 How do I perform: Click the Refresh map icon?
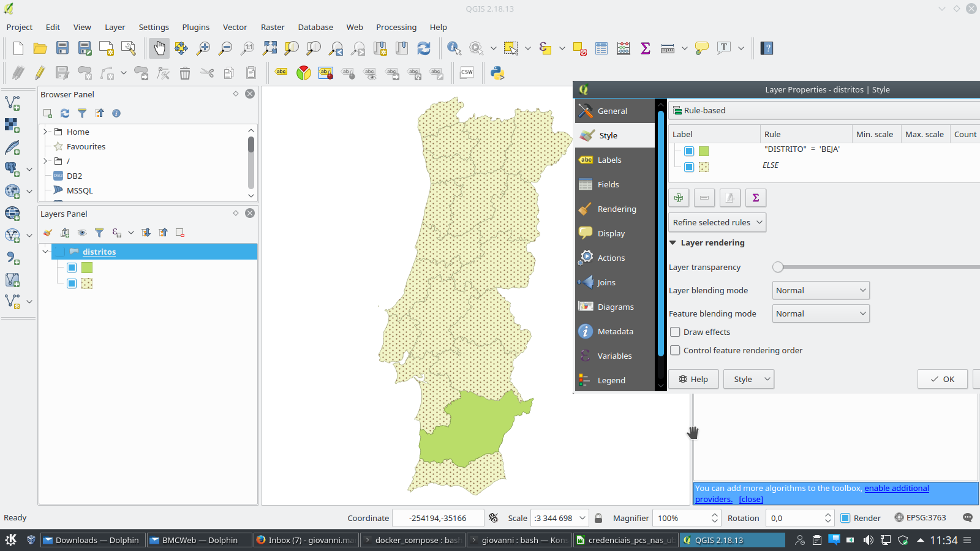[424, 48]
